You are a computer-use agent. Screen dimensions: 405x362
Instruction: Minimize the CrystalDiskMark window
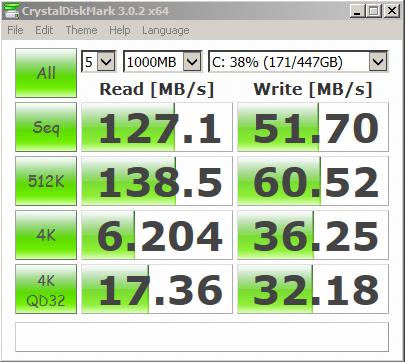(357, 11)
